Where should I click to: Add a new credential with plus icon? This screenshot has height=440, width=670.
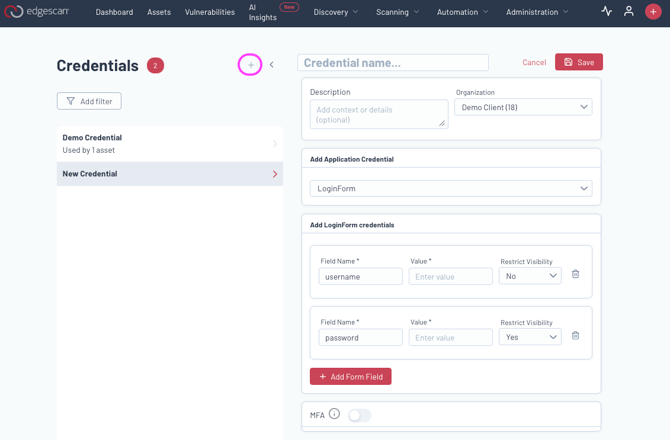coord(250,65)
